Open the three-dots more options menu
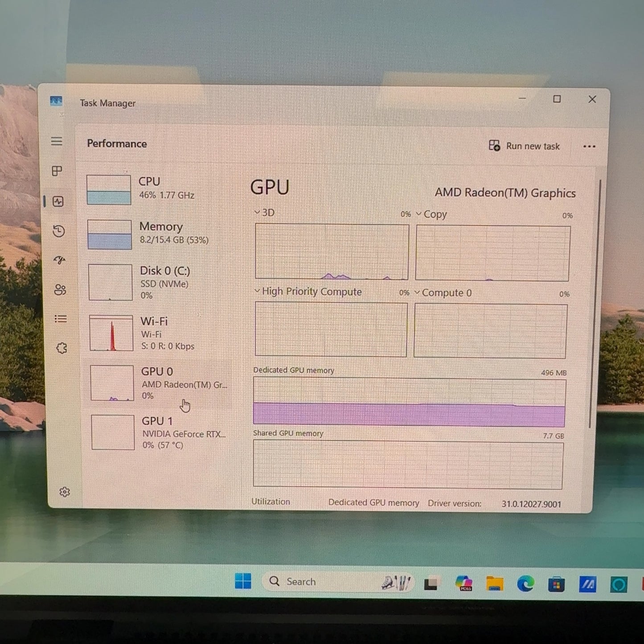This screenshot has height=644, width=644. point(589,147)
